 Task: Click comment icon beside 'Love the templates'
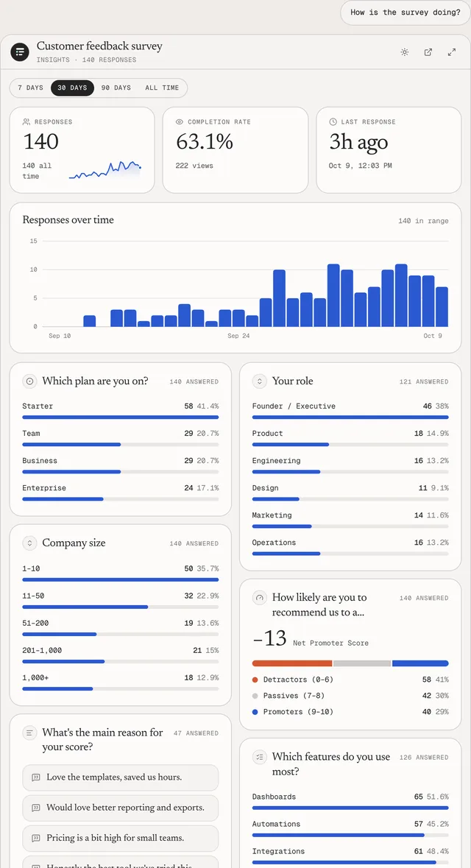36,777
